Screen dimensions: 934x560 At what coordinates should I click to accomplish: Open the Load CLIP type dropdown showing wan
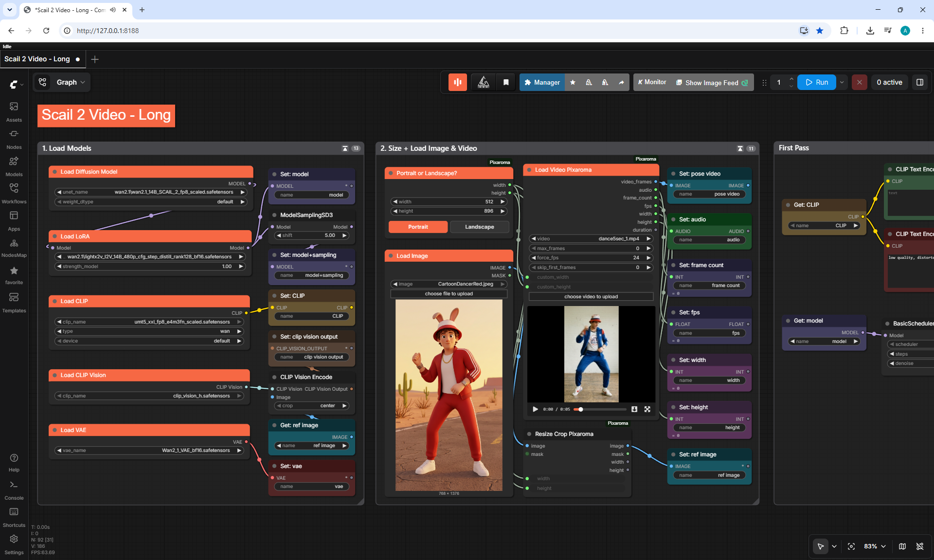coord(149,331)
